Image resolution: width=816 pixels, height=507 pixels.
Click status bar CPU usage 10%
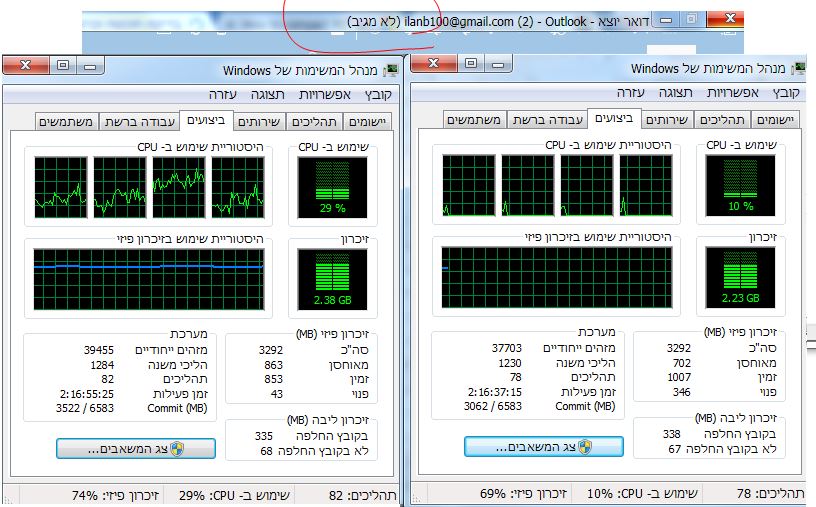642,493
